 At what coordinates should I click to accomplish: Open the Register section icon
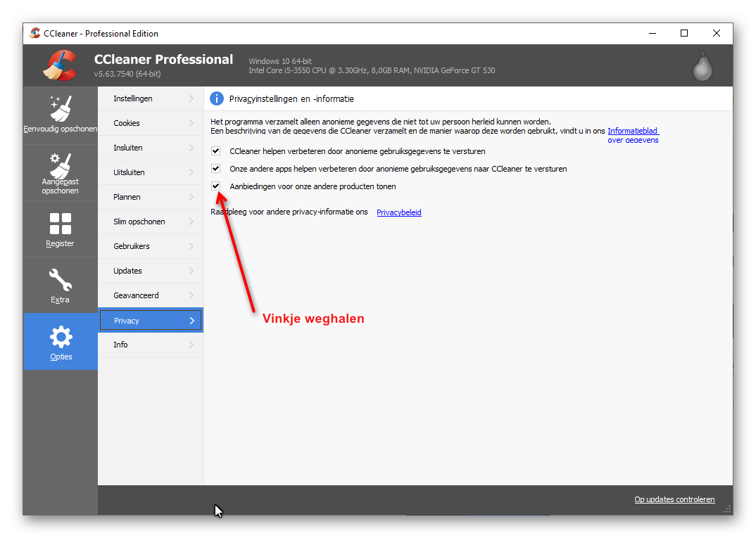61,224
